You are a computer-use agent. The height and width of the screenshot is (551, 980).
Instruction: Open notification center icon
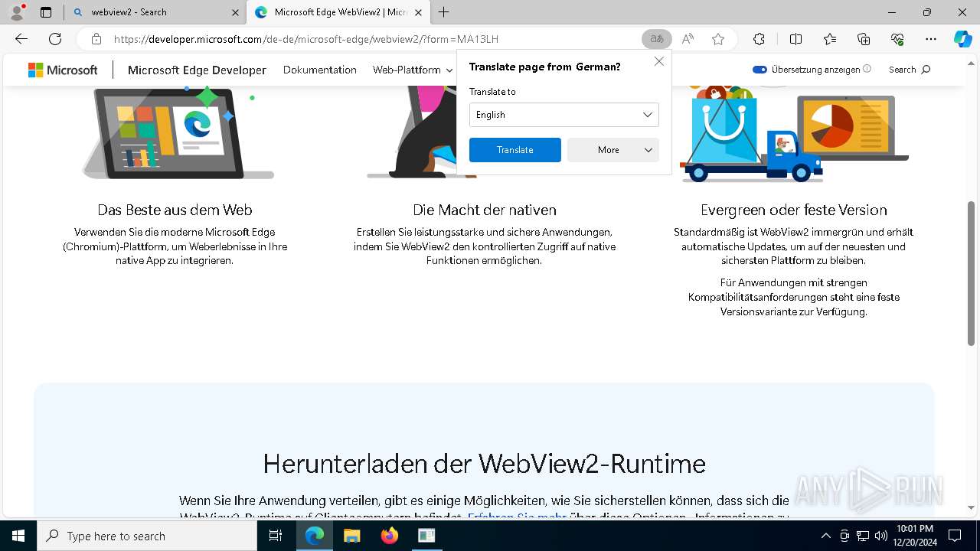point(955,536)
